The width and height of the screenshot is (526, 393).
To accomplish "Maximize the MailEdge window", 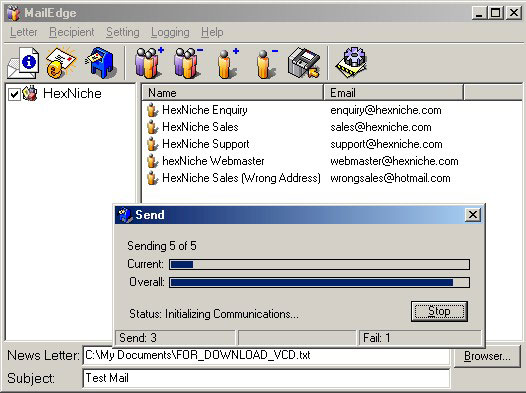I will [496, 13].
